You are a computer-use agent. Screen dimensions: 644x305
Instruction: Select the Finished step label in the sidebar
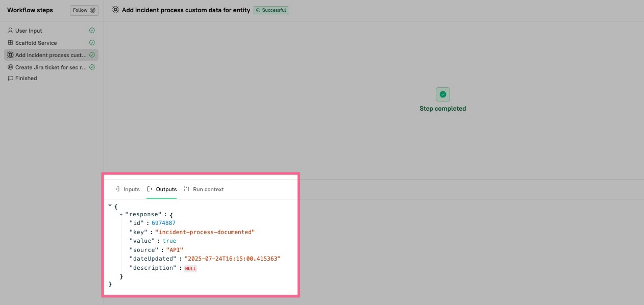pyautogui.click(x=26, y=79)
